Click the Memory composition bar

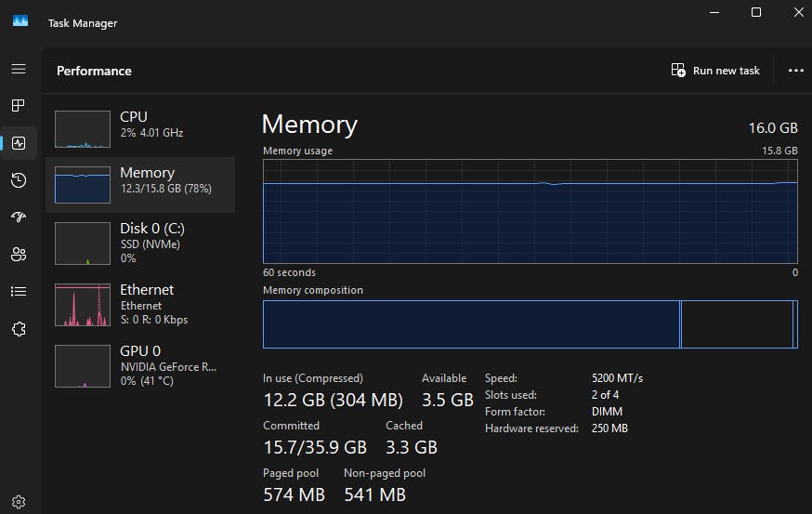click(530, 323)
